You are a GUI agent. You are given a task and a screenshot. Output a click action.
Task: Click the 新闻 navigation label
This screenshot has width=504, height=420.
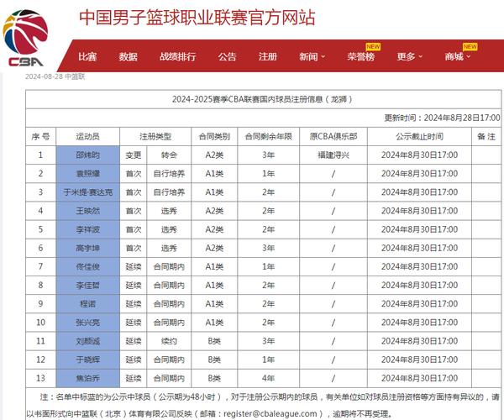308,56
